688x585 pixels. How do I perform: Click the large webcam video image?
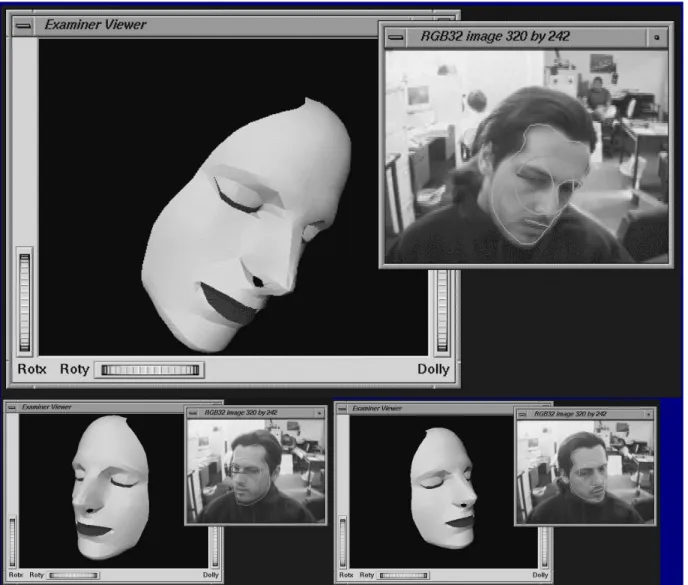point(526,157)
